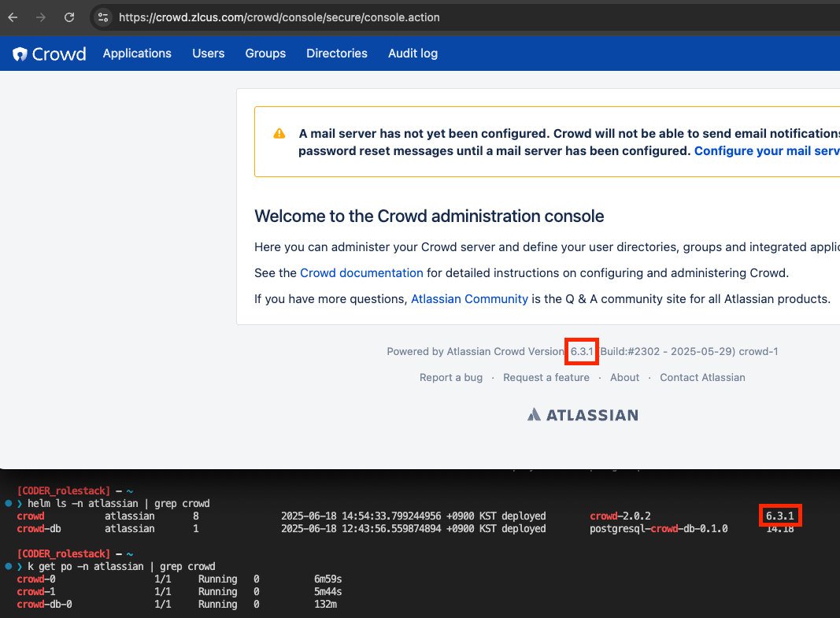The width and height of the screenshot is (840, 618).
Task: Click the Contact Atlassian link
Action: pos(702,378)
